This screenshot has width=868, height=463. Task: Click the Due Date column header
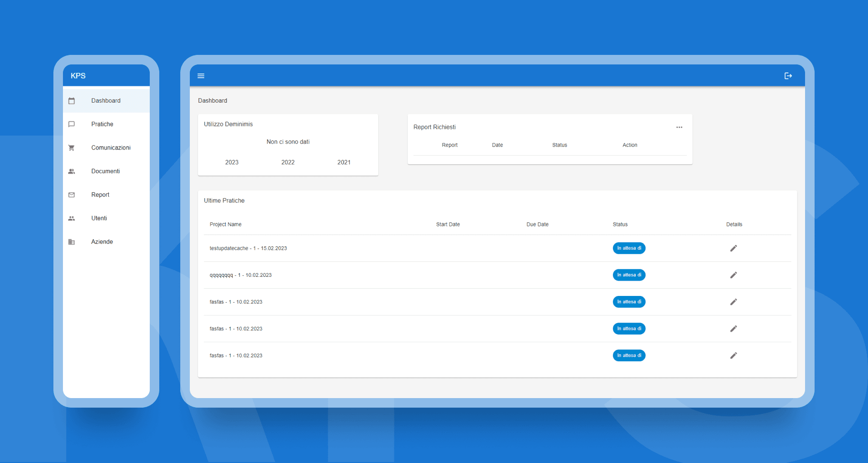pyautogui.click(x=537, y=224)
